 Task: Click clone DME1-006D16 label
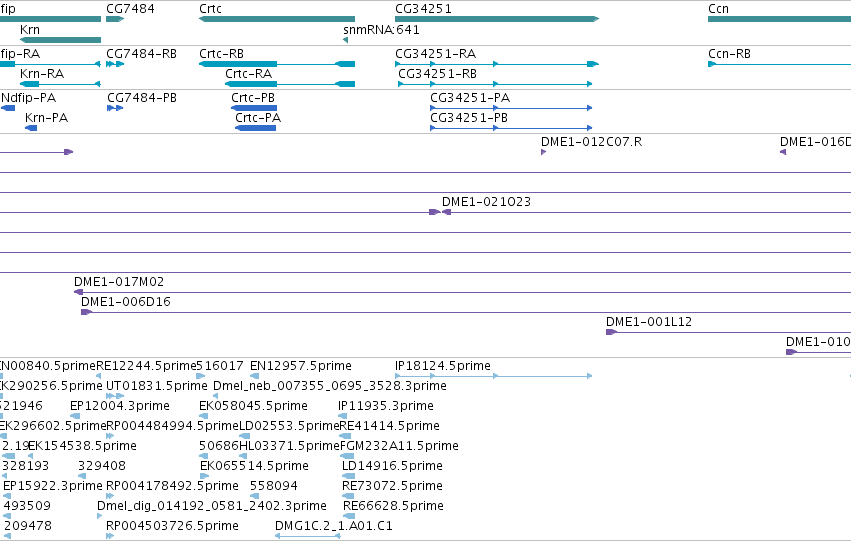[126, 302]
